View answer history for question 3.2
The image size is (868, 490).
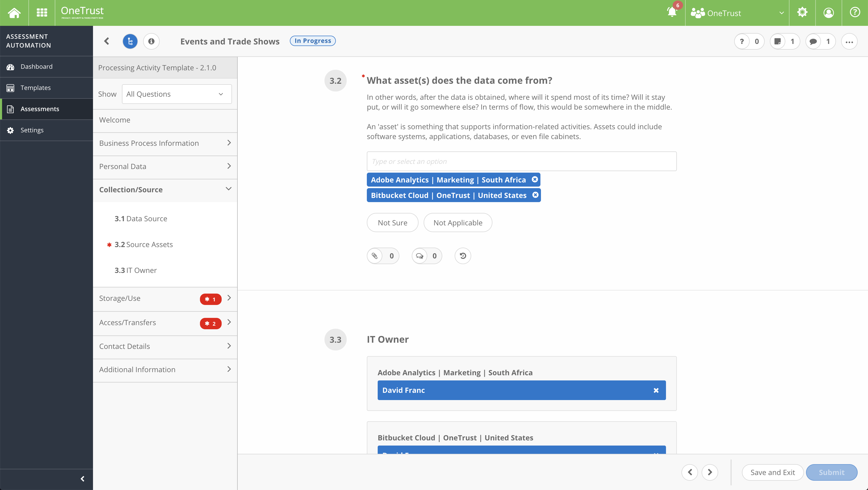point(463,256)
